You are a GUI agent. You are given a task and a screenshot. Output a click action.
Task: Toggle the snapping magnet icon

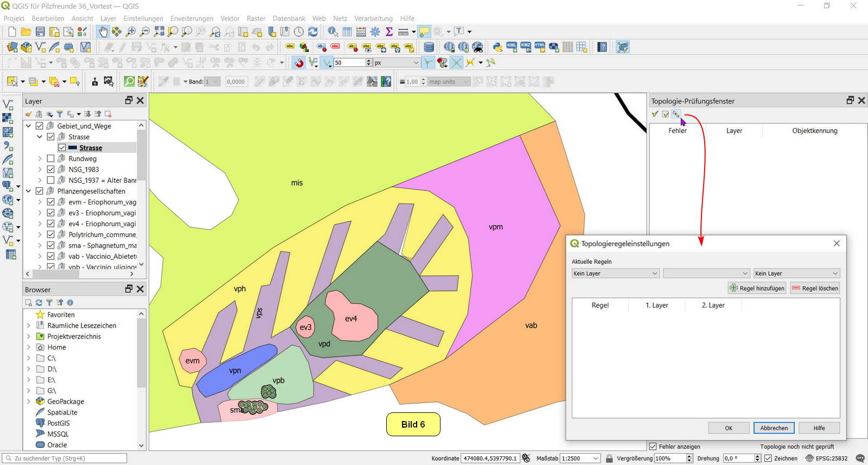(x=299, y=63)
